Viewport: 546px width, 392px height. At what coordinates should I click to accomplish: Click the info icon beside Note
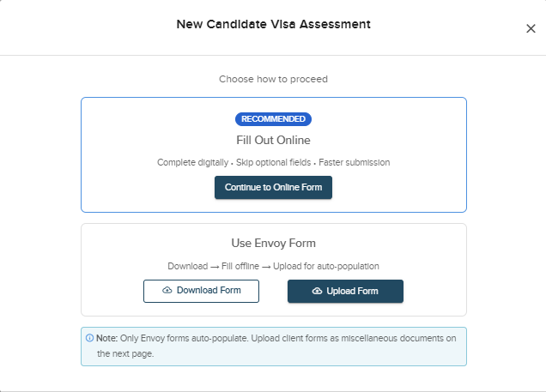[x=89, y=338]
